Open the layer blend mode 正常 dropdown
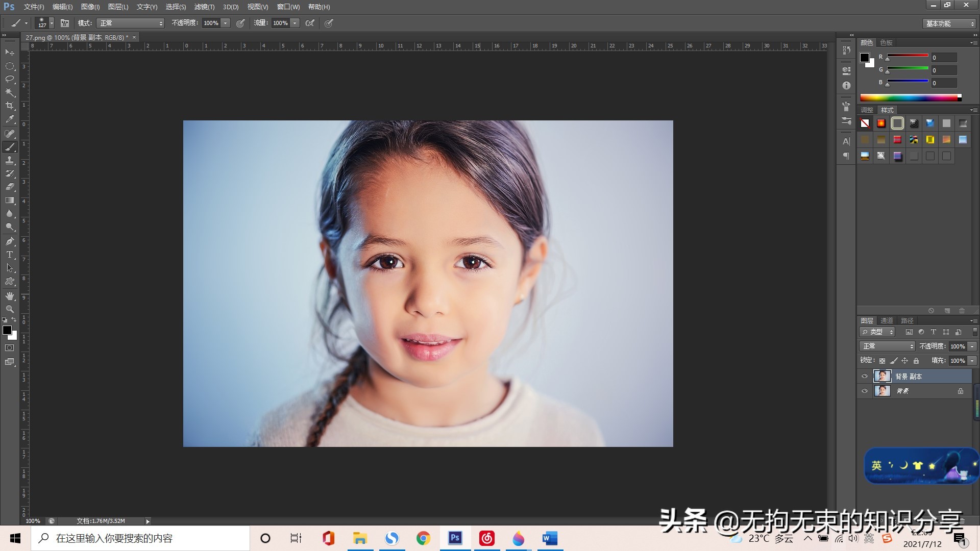 pos(888,346)
